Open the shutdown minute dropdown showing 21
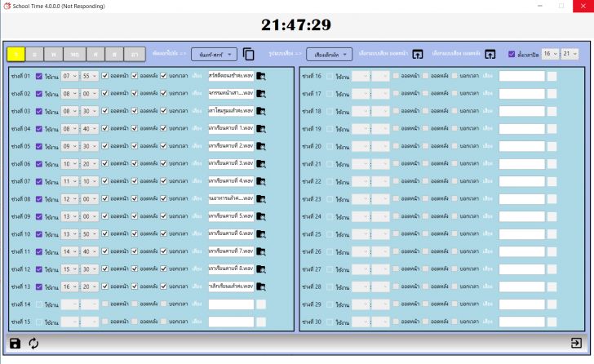This screenshot has height=364, width=594. pos(570,54)
